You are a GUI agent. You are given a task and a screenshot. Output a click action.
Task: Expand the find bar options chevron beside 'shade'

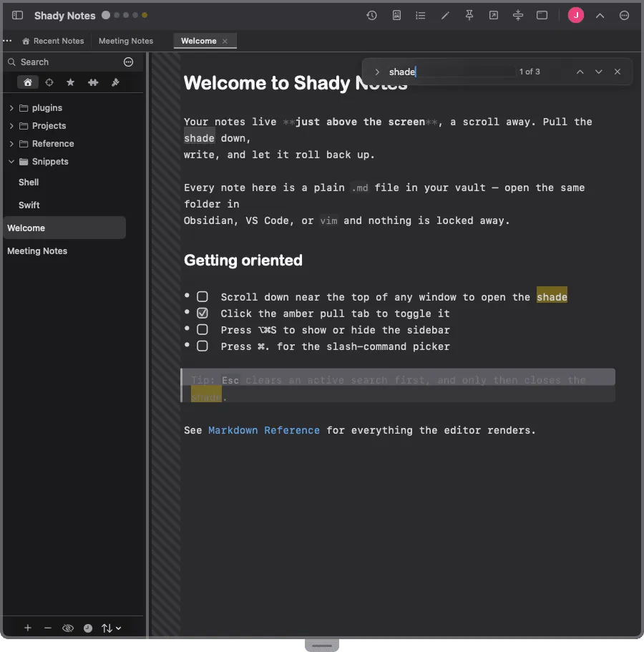(x=377, y=72)
